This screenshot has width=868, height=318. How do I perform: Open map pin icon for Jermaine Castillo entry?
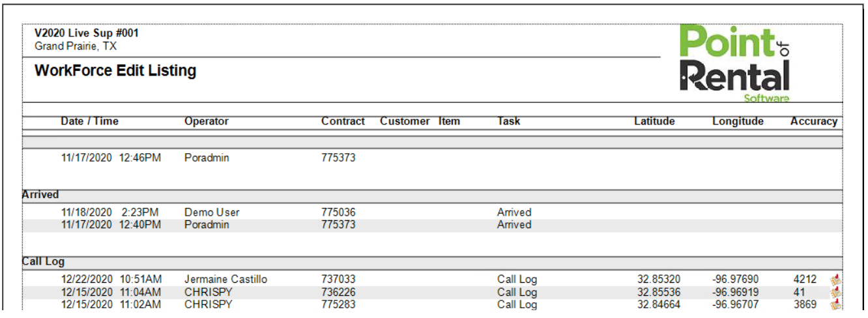coord(835,280)
